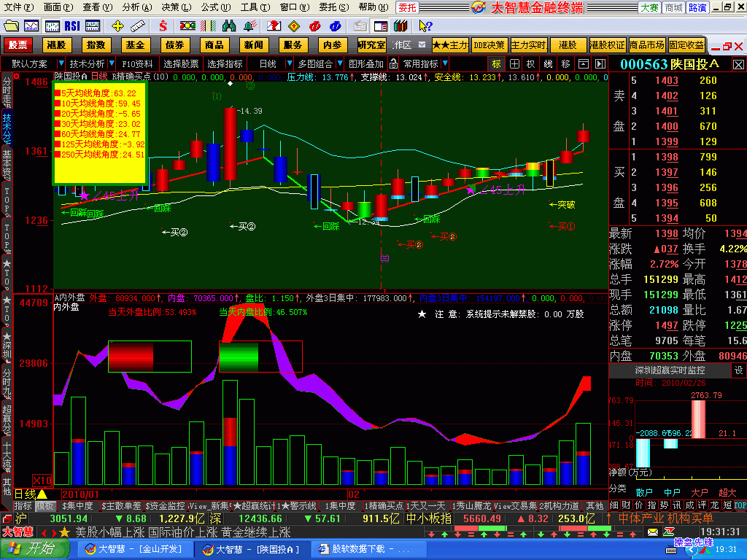
Task: Click the line chart toolbar icon
Action: tap(31, 26)
